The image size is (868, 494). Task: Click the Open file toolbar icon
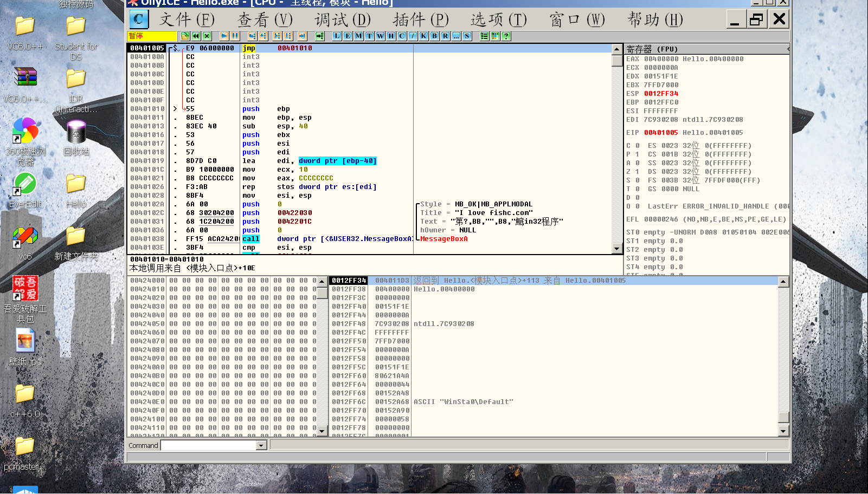pyautogui.click(x=185, y=36)
